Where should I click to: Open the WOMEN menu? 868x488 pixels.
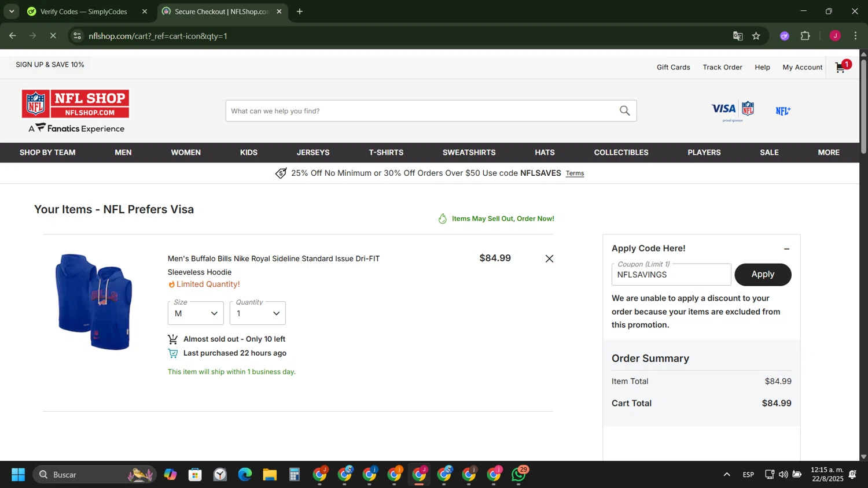coord(186,153)
